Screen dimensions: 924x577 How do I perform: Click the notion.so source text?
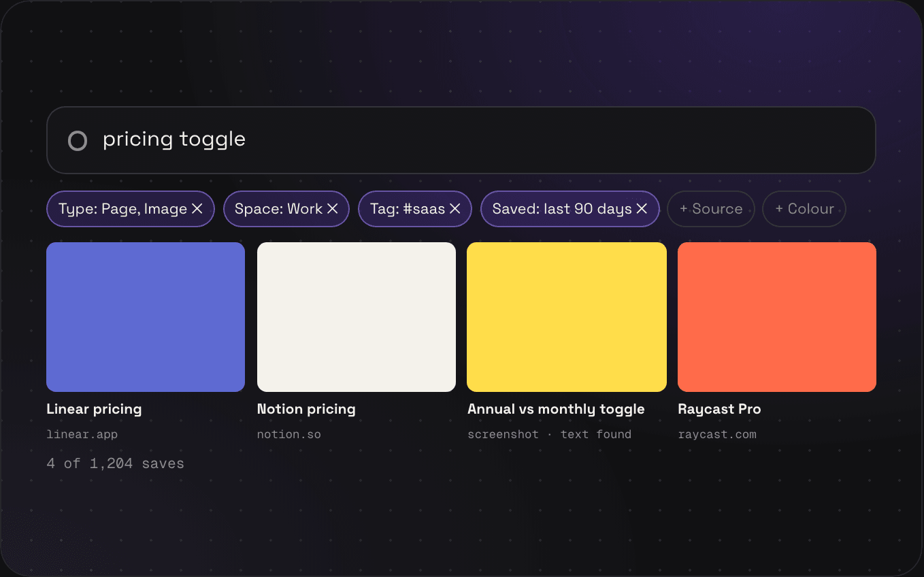click(x=289, y=434)
